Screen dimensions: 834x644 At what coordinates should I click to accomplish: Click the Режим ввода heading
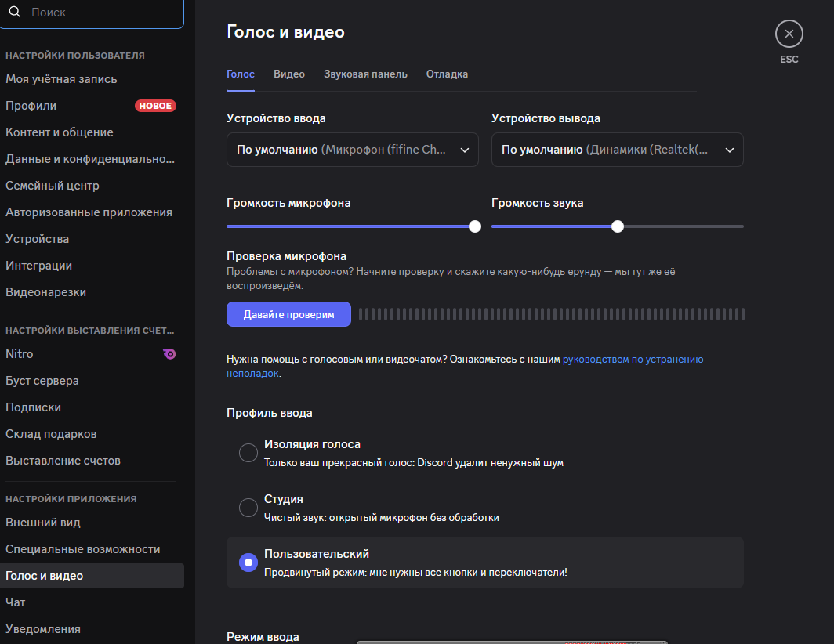point(263,636)
